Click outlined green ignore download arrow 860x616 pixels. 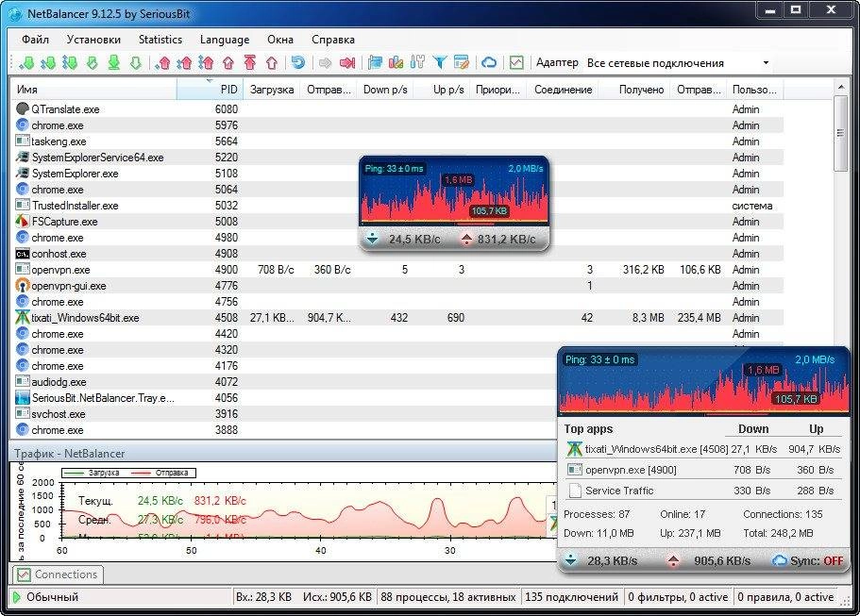click(136, 62)
